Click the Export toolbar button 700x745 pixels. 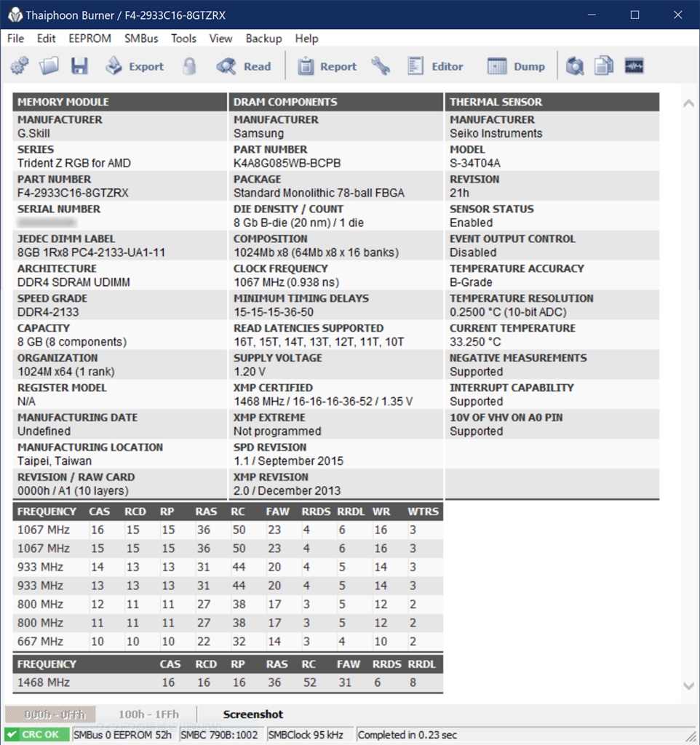135,66
